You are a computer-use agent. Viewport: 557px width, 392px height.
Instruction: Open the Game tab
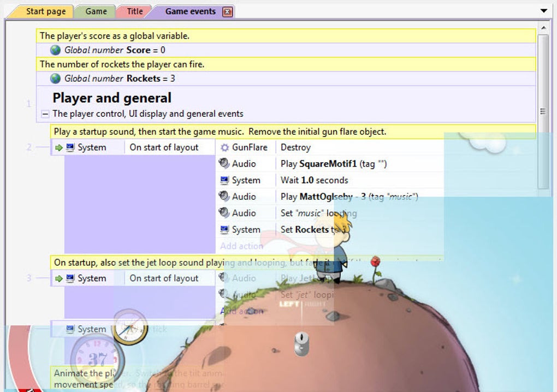tap(96, 11)
